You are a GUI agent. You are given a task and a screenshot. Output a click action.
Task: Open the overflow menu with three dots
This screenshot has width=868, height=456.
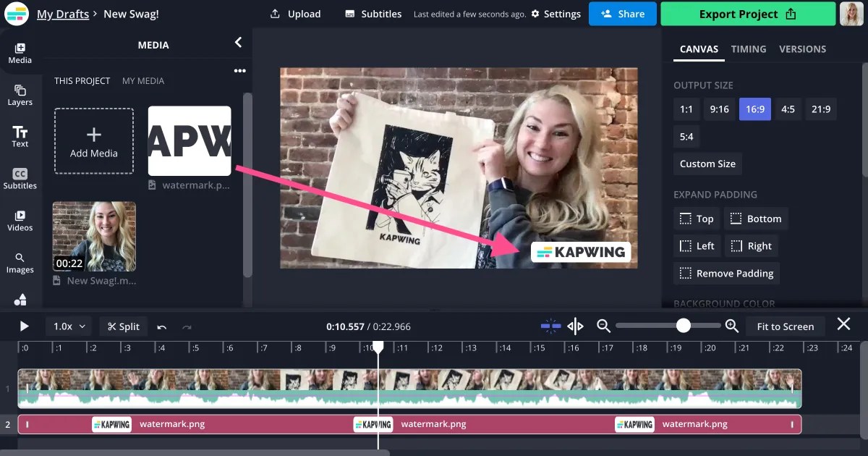(x=240, y=70)
